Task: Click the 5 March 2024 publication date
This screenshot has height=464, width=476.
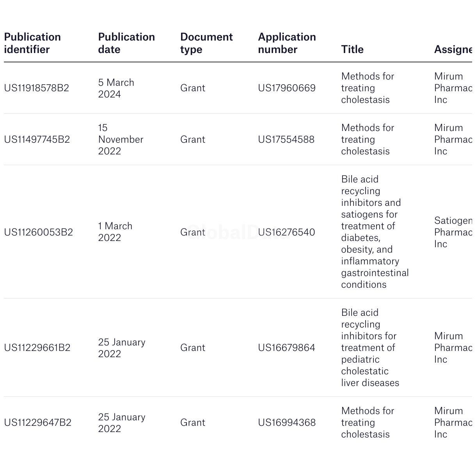Action: pyautogui.click(x=116, y=89)
